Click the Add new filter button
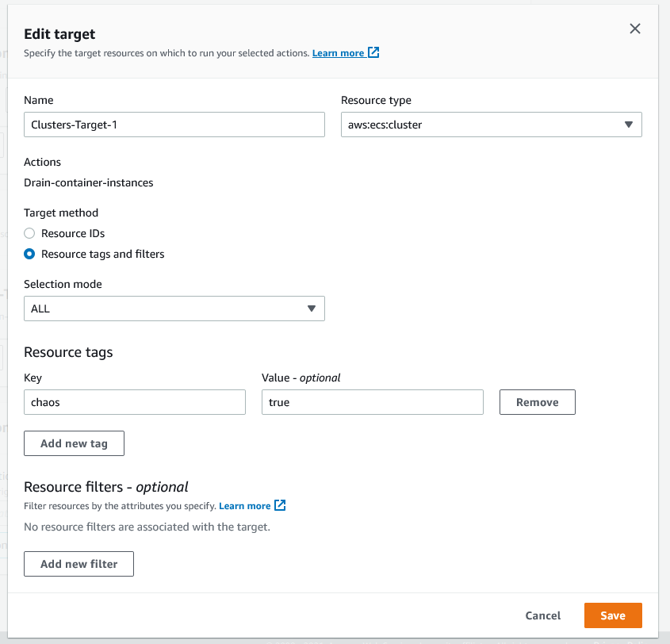670x644 pixels. 78,564
